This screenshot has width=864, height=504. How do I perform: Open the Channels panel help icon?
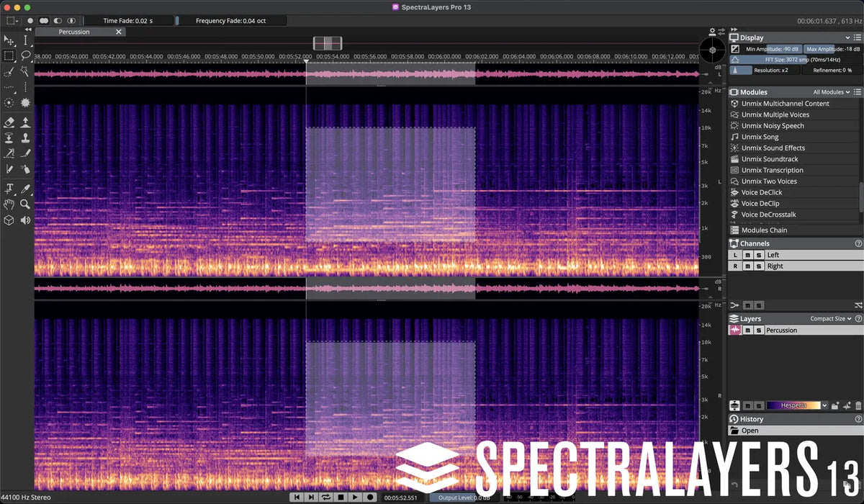point(858,244)
